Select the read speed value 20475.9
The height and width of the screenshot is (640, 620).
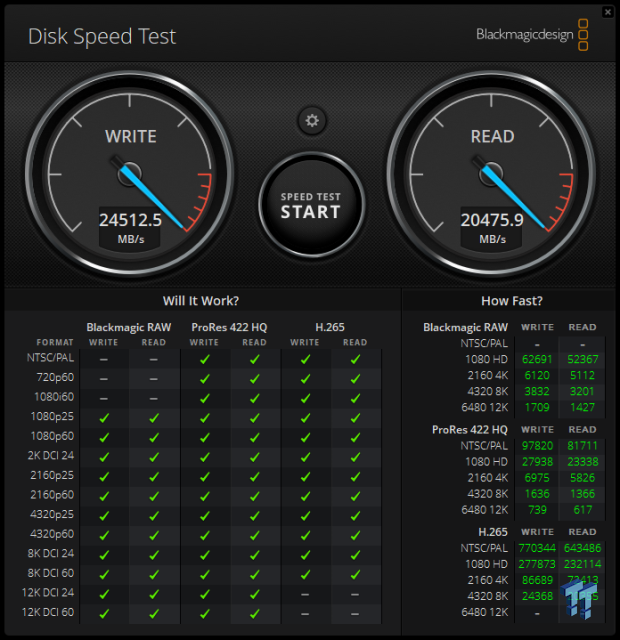tap(492, 220)
